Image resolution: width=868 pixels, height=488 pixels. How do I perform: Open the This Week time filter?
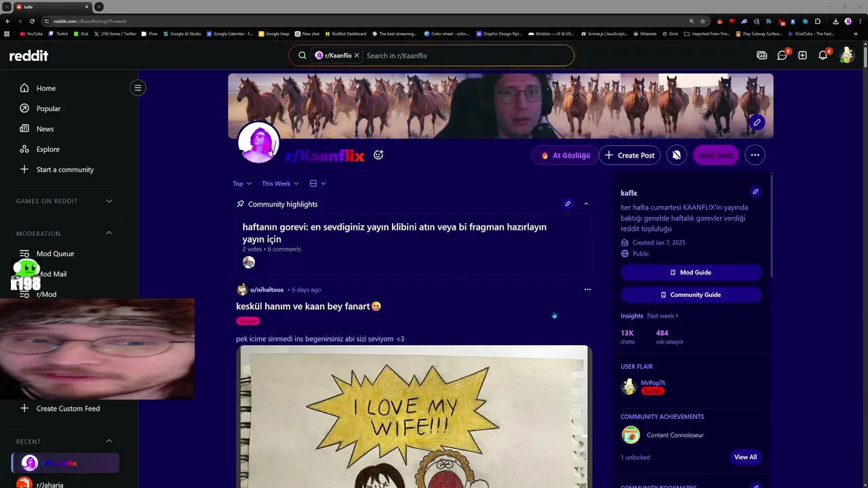280,184
